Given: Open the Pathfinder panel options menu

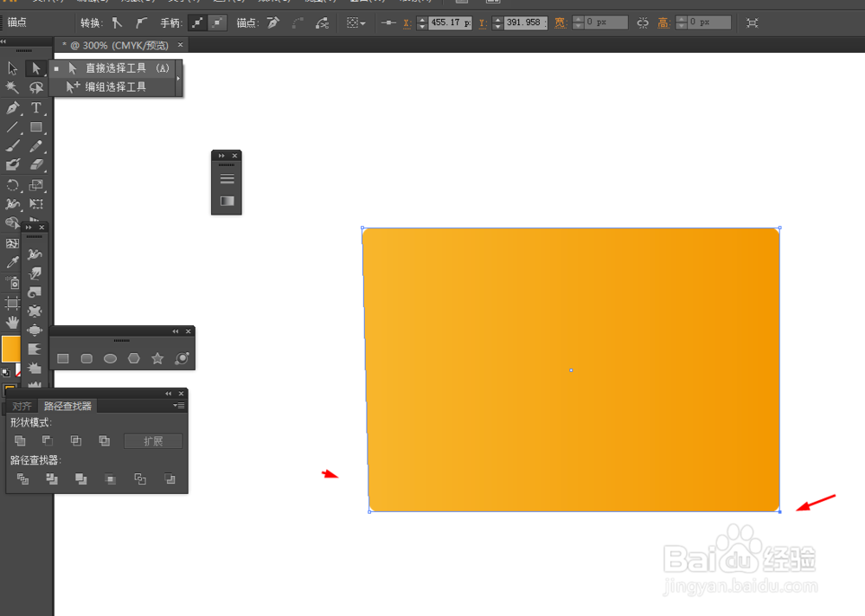Looking at the screenshot, I should 179,405.
